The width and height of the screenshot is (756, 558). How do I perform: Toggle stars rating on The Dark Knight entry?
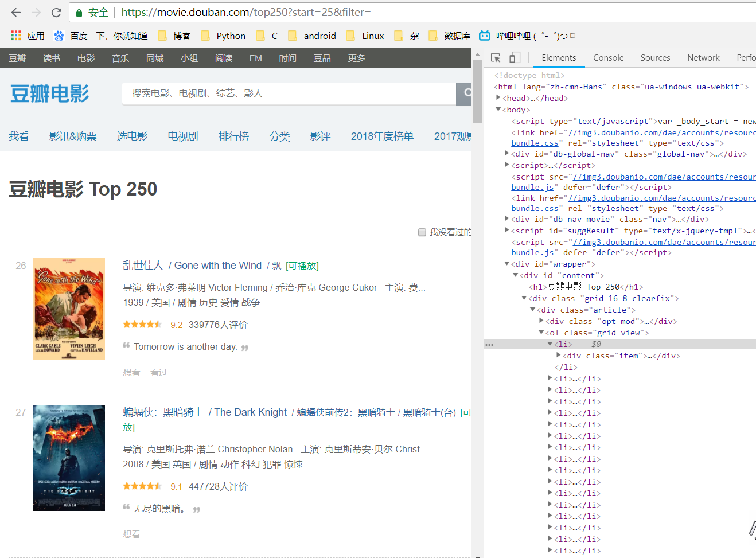(142, 485)
